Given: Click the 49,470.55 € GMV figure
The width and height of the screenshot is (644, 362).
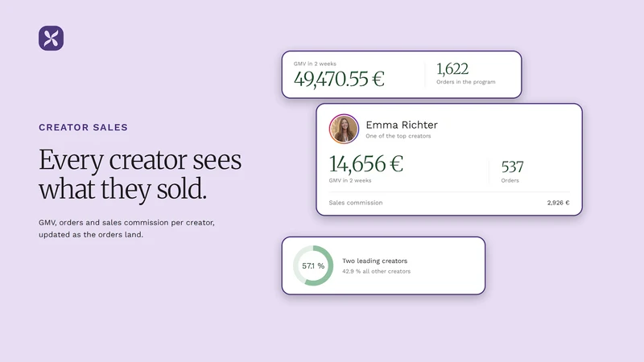Looking at the screenshot, I should click(x=339, y=79).
